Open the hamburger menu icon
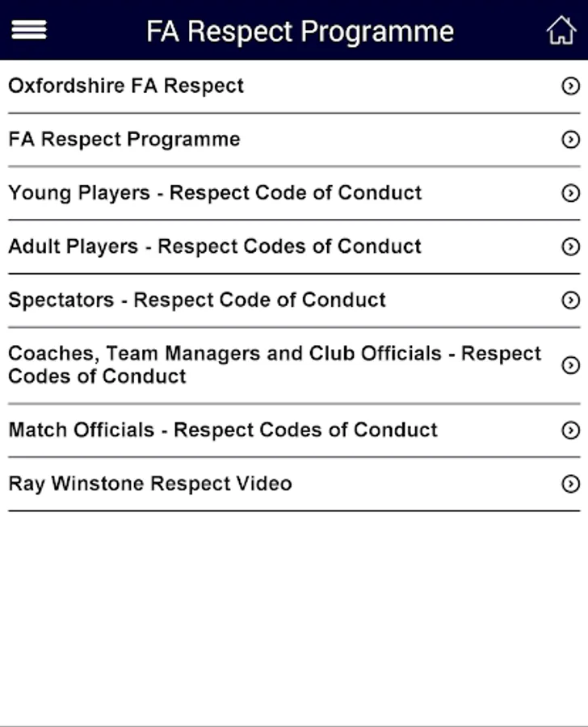This screenshot has height=727, width=588. point(28,30)
